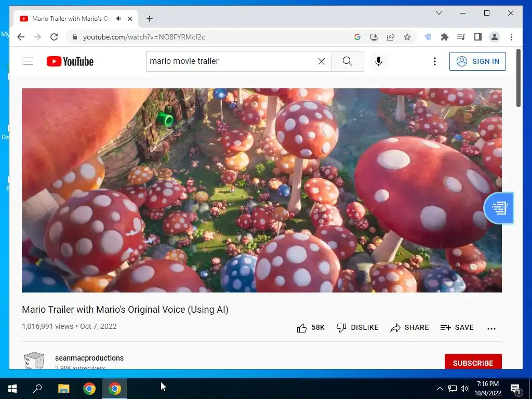Install app via address bar icon
Image resolution: width=532 pixels, height=399 pixels.
374,37
